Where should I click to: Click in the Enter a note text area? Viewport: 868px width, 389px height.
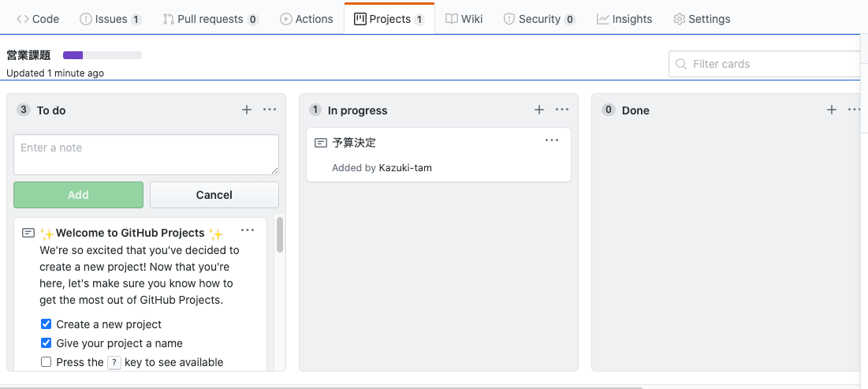pos(146,155)
